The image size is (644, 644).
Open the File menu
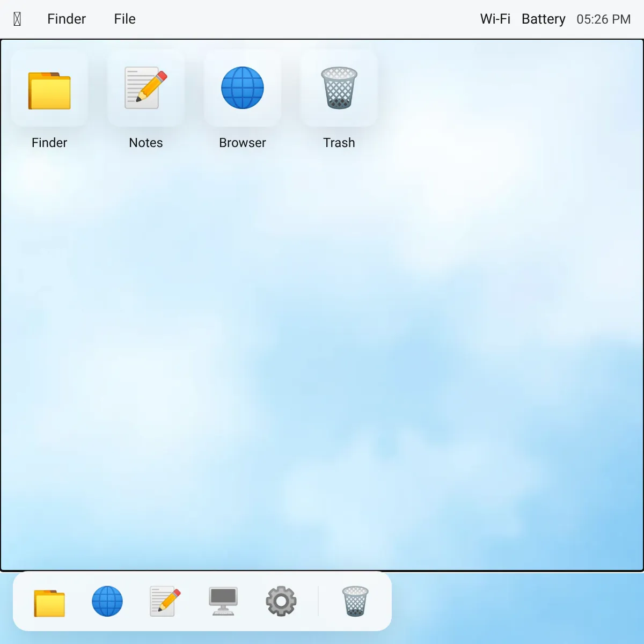click(x=125, y=19)
